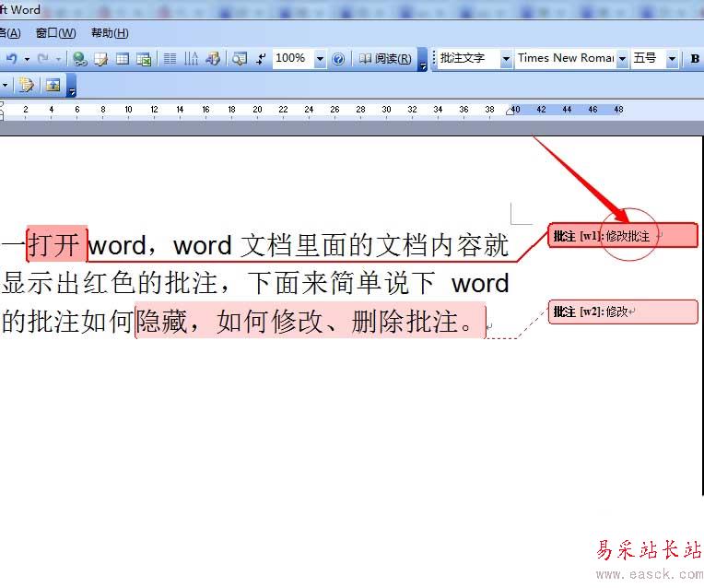Open Standard toolbar options overflow arrow
704x588 pixels.
click(x=422, y=60)
